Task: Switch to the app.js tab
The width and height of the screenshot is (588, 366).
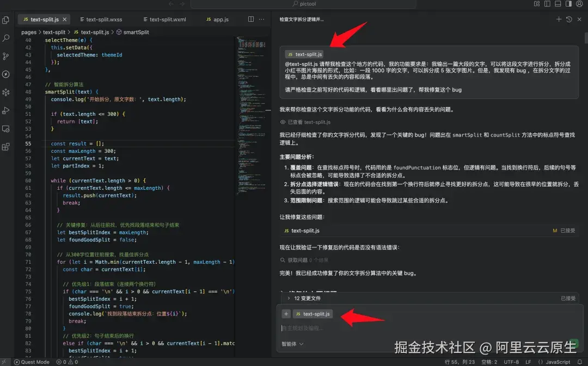Action: (217, 20)
